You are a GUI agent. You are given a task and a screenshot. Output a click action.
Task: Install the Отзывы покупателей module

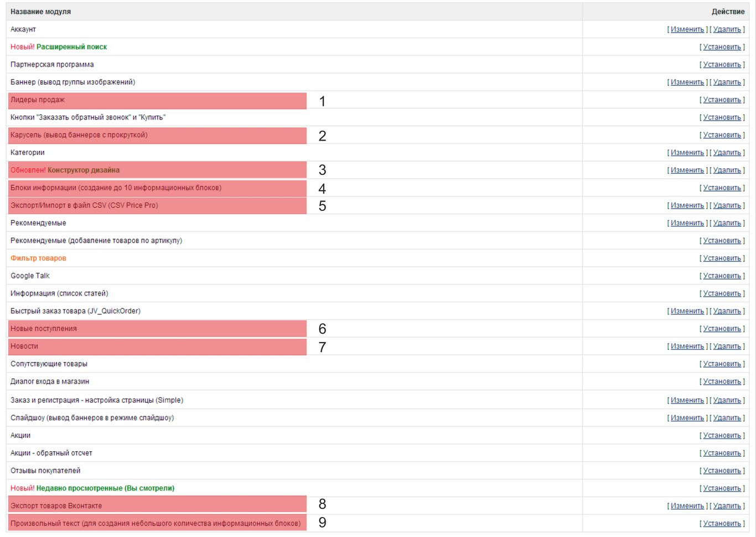coord(722,471)
